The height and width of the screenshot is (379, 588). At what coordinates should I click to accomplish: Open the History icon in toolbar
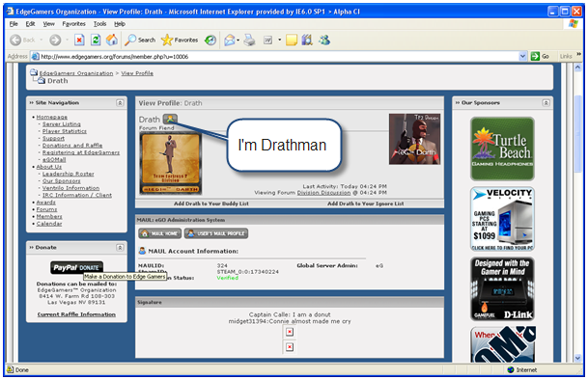click(210, 40)
